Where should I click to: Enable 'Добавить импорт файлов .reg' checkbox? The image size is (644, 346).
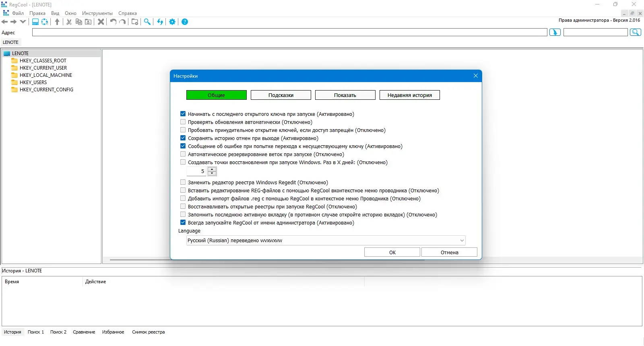click(183, 198)
